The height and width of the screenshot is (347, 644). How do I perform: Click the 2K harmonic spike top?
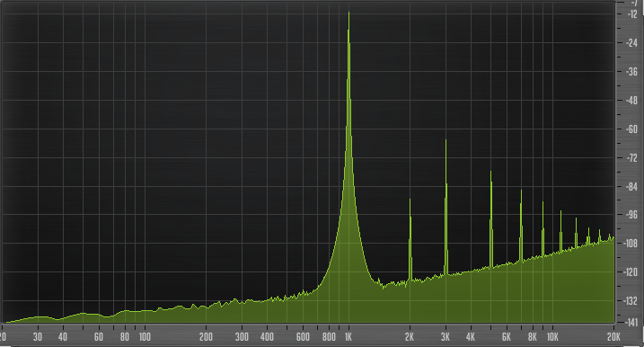410,200
